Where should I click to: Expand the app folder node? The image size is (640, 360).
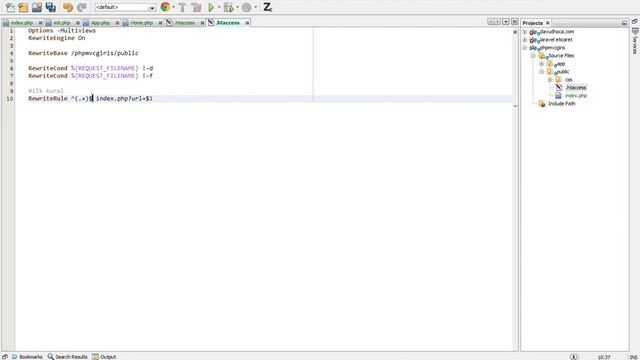coord(542,64)
